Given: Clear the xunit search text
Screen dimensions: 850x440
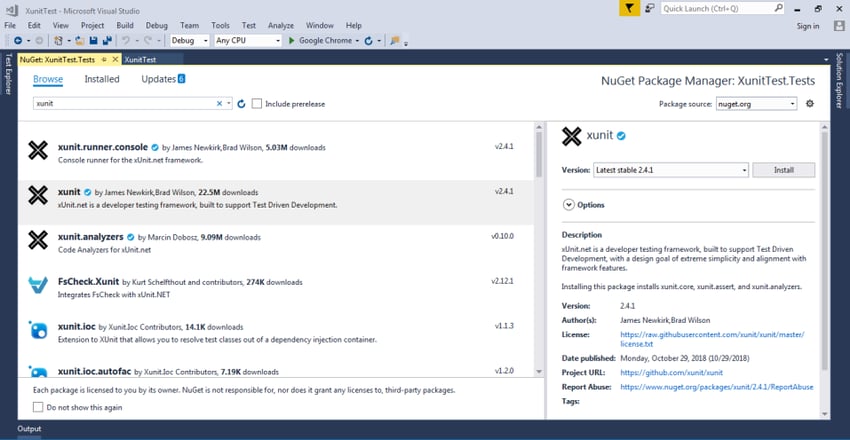Looking at the screenshot, I should pyautogui.click(x=220, y=103).
